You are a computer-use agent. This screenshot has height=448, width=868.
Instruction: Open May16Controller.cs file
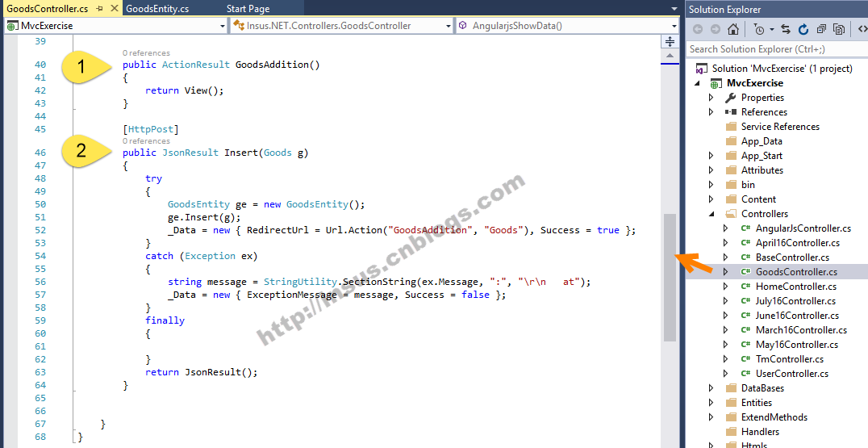796,345
